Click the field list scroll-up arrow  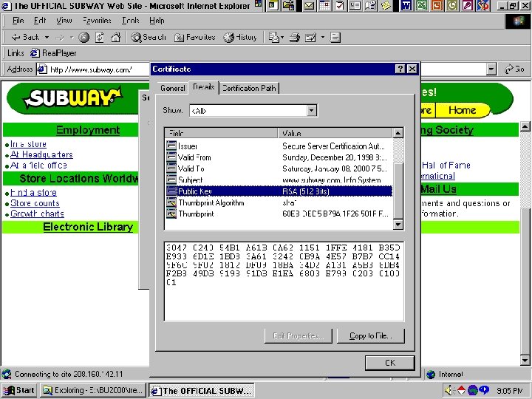pyautogui.click(x=398, y=133)
